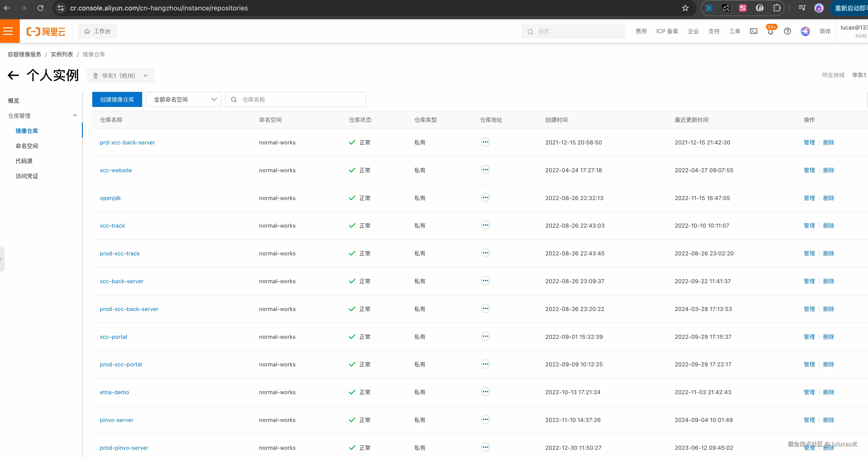The image size is (868, 458).
Task: Show repository address for prd-xcc-back-server
Action: click(485, 142)
